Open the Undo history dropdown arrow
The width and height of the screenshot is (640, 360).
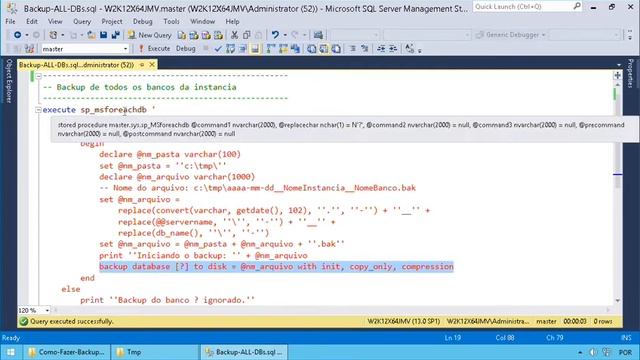(285, 35)
